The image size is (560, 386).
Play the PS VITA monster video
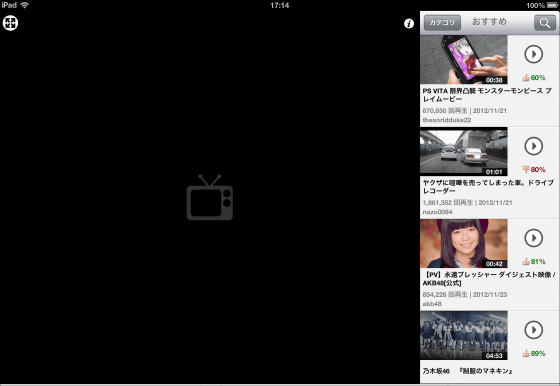click(534, 54)
